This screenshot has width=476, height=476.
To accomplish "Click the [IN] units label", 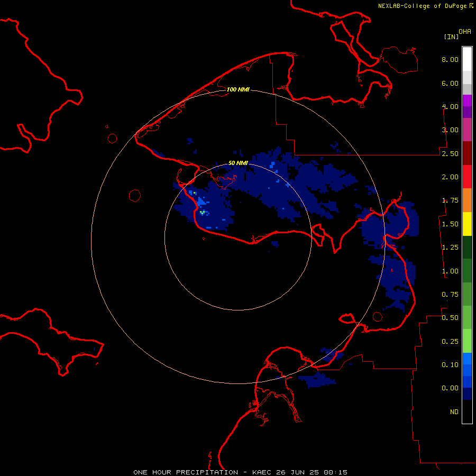I will click(x=451, y=36).
